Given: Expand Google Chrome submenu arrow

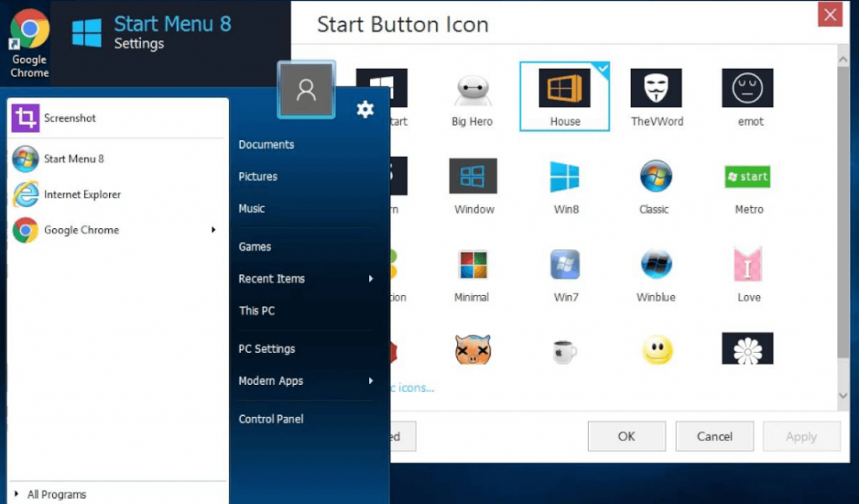Looking at the screenshot, I should [x=213, y=230].
